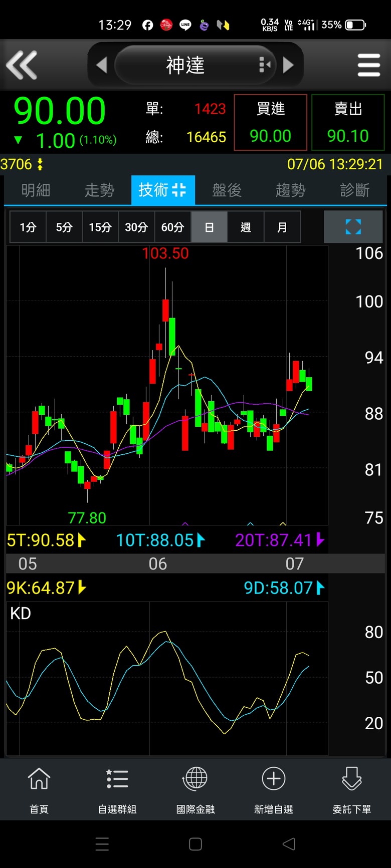The width and height of the screenshot is (391, 868).
Task: Select the 5分 chart interval
Action: pyautogui.click(x=64, y=227)
